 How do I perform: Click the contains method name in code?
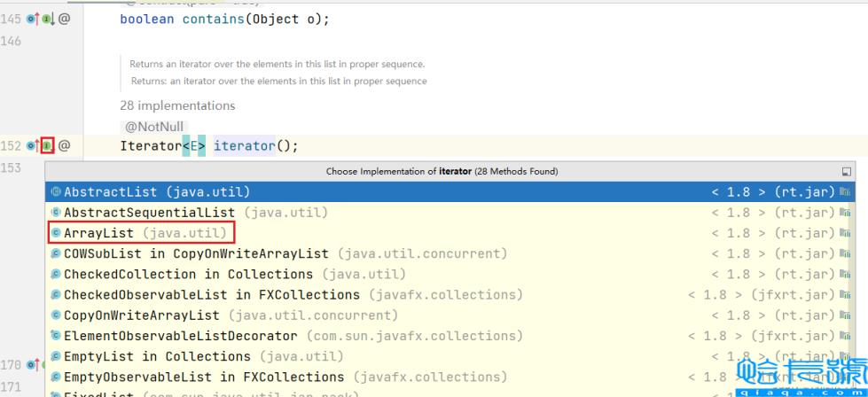[x=214, y=19]
